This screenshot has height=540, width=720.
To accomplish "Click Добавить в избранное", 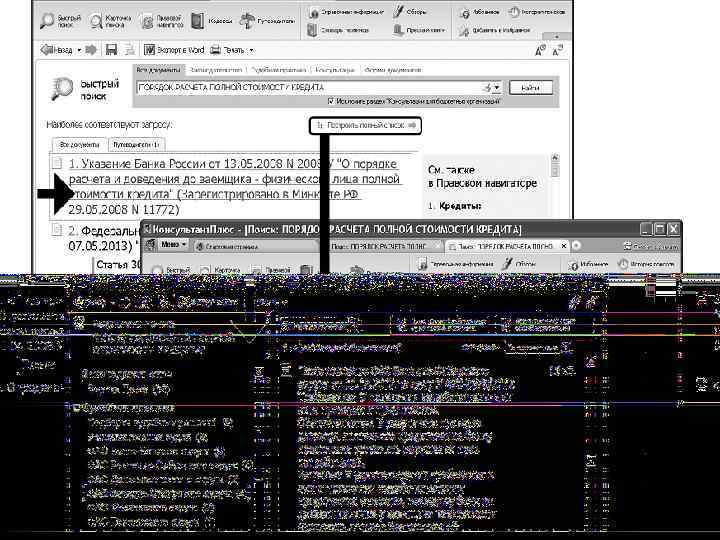I will (495, 30).
